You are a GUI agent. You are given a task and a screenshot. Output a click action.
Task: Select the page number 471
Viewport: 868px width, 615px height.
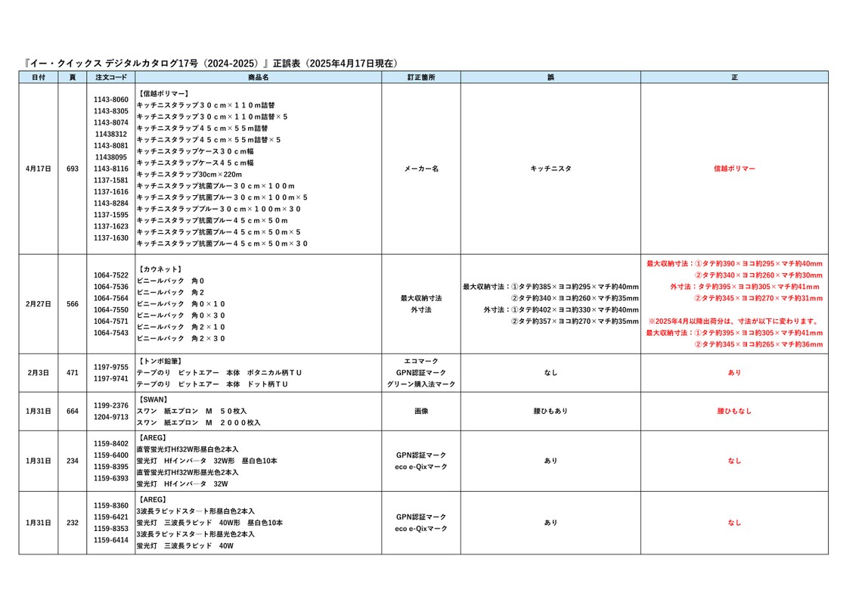pos(73,372)
